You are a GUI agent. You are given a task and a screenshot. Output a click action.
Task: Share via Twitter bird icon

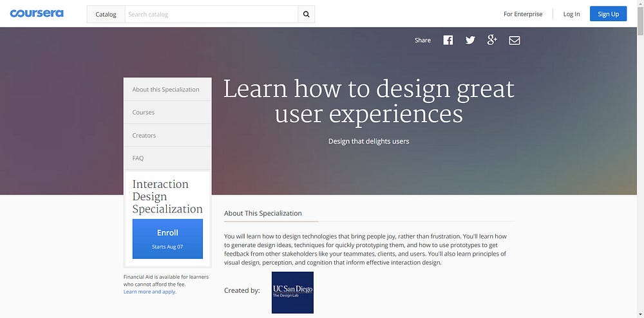click(x=470, y=40)
